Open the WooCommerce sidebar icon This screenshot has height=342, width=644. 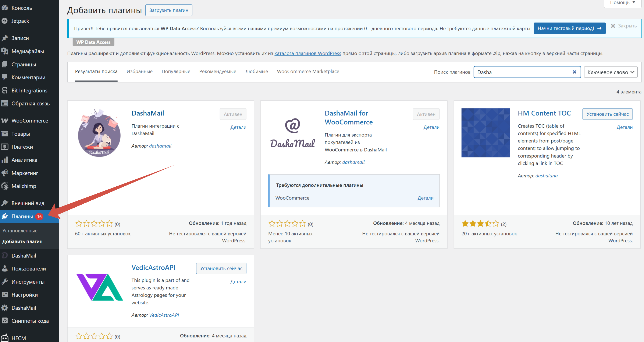pyautogui.click(x=4, y=121)
